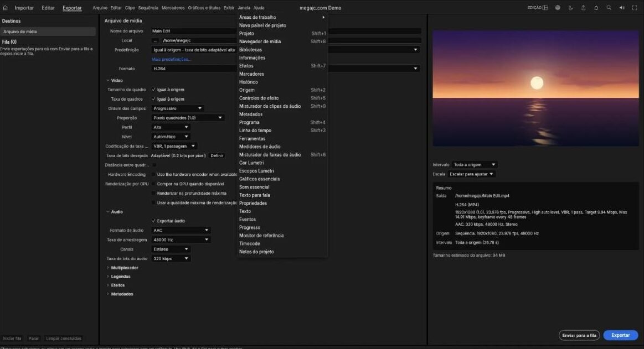This screenshot has height=349, width=644.
Task: Open the notifications bell icon
Action: [x=596, y=8]
